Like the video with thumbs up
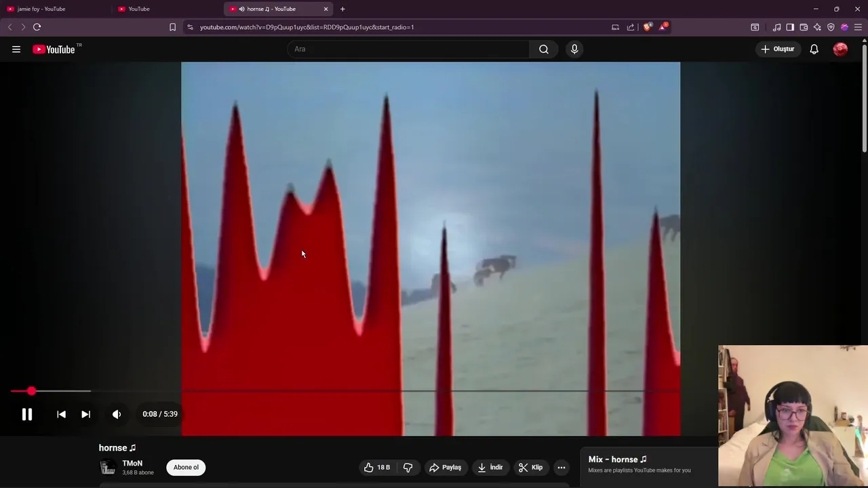Screen dimensions: 868x488 point(376,467)
